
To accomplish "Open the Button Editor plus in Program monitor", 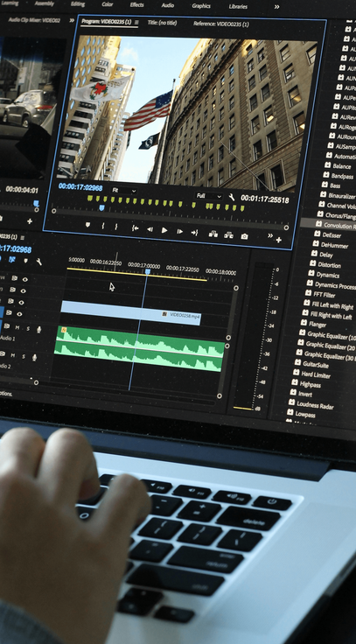I will (x=279, y=240).
